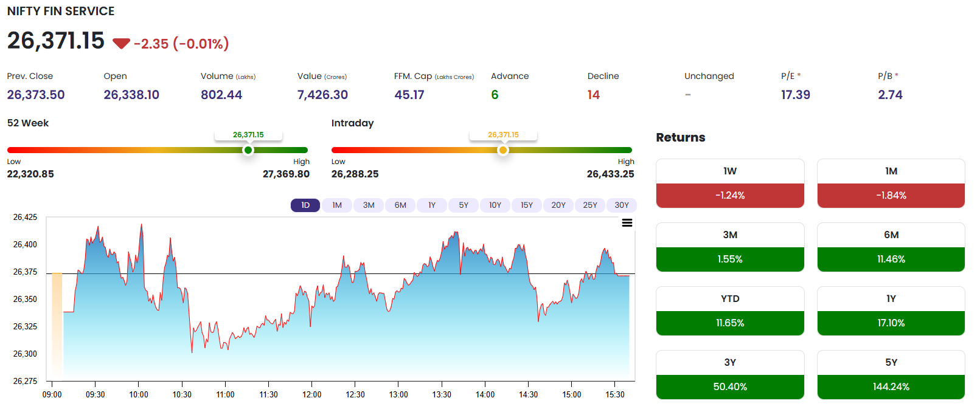Click the Returns heading
980x415 pixels.
(681, 137)
